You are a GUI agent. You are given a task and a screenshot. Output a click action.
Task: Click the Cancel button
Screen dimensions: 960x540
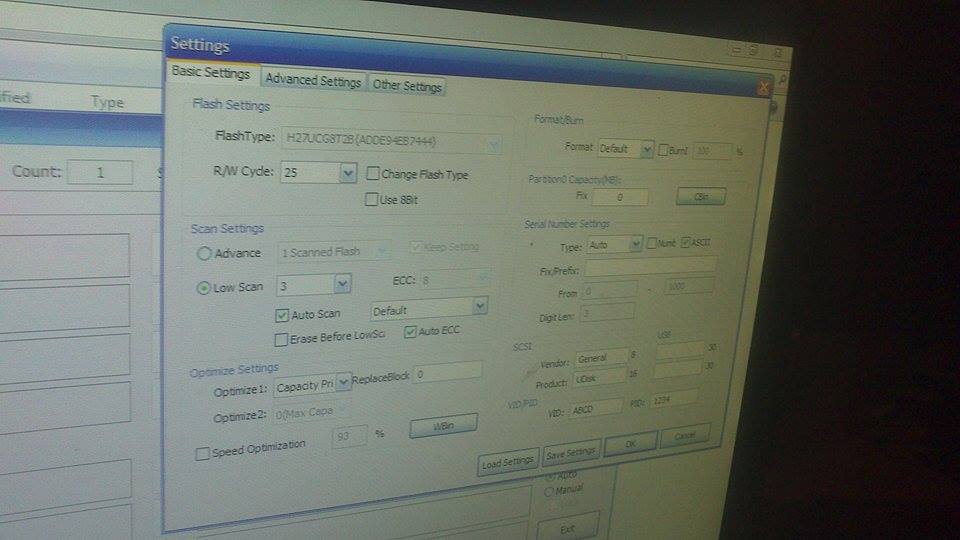685,435
